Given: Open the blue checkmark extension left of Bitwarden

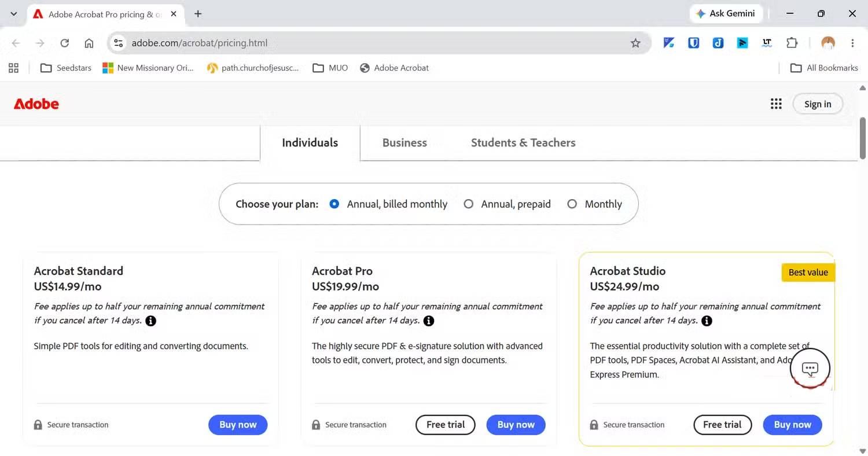Looking at the screenshot, I should click(669, 43).
